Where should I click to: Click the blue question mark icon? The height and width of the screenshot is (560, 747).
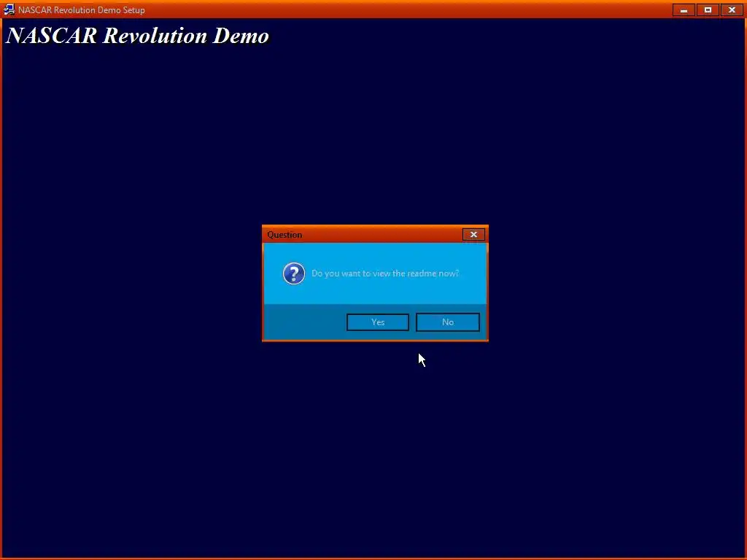coord(294,273)
